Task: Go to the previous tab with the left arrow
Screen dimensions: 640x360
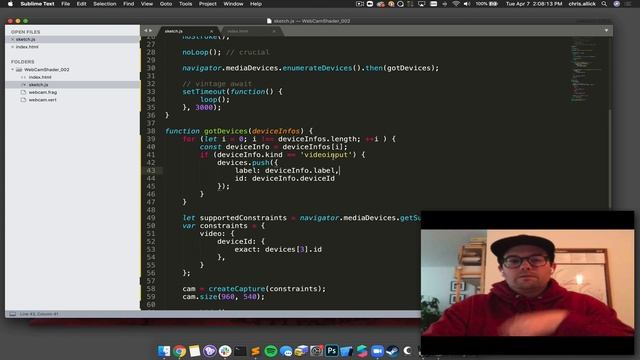Action: [x=145, y=31]
